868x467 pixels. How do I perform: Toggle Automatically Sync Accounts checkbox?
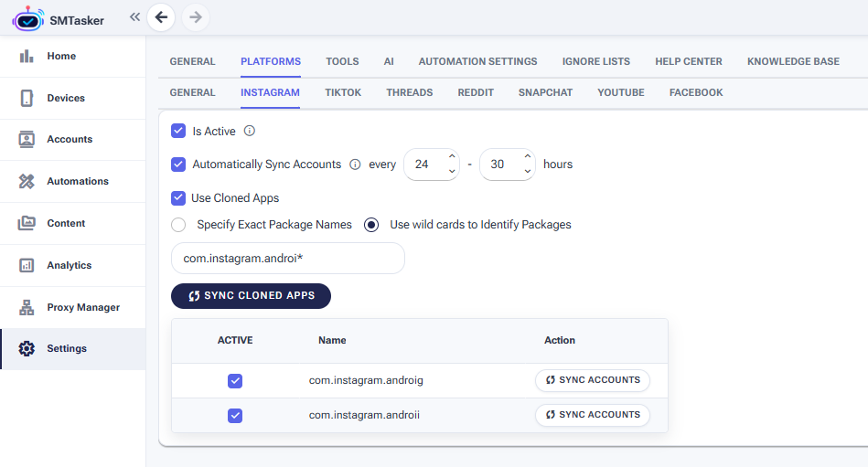pyautogui.click(x=178, y=165)
